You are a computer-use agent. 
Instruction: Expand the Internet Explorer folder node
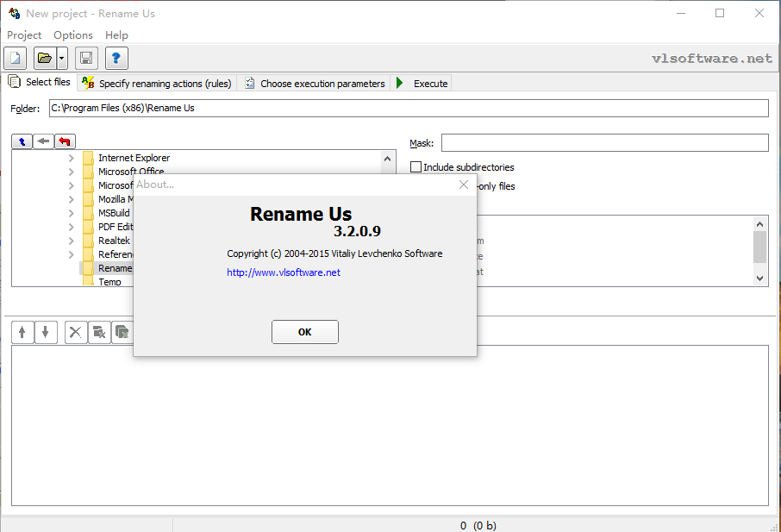tap(71, 159)
